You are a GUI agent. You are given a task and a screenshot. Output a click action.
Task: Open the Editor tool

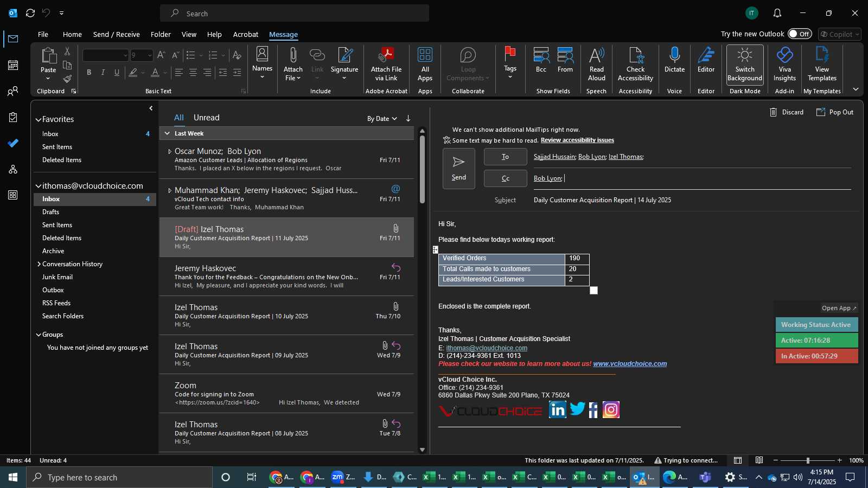coord(706,60)
